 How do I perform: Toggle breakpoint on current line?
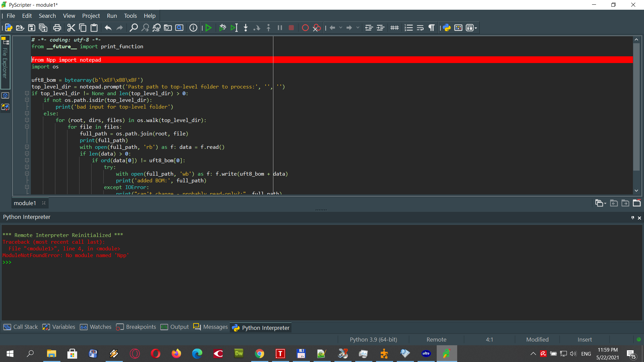(x=305, y=28)
